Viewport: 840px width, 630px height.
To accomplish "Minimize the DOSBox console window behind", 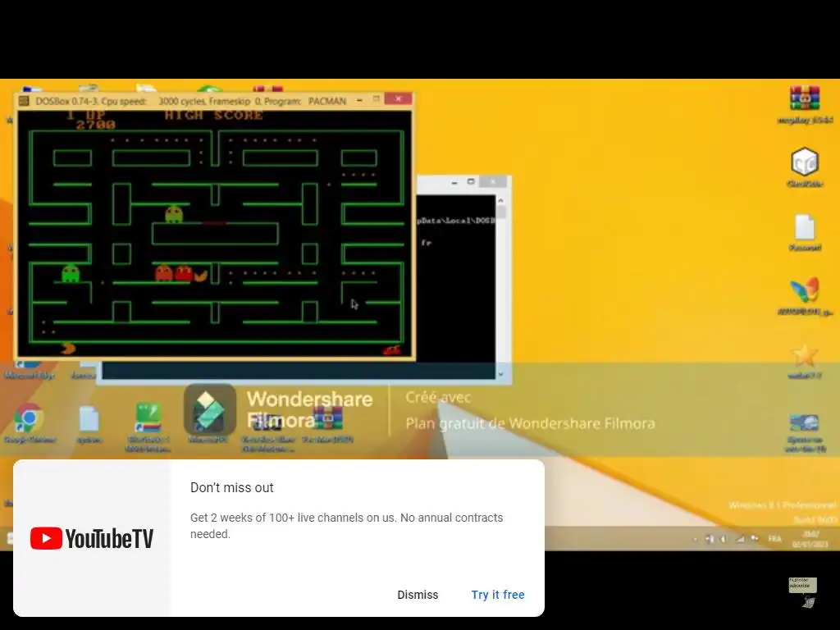I will coord(454,182).
